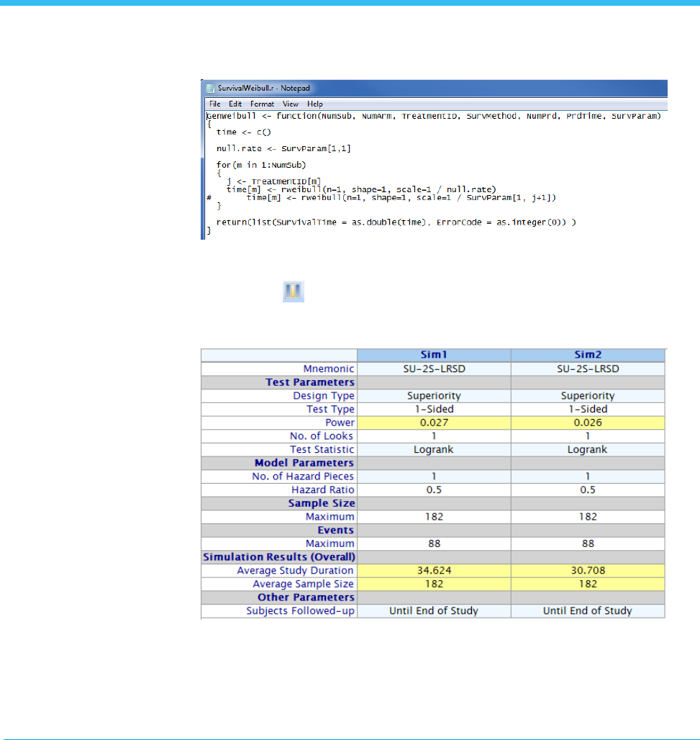700x740 pixels.
Task: Click Simulation Results (Overall) section header
Action: tap(279, 557)
